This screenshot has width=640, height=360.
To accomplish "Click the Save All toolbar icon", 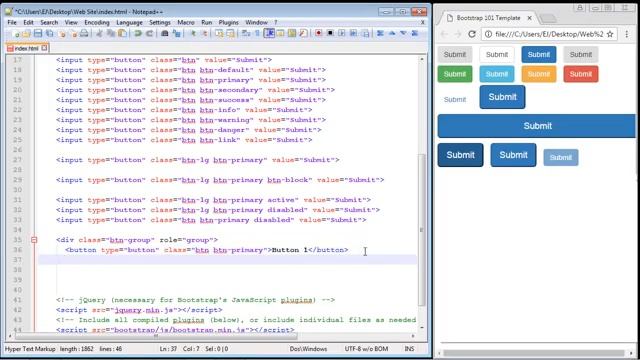I will pos(49,33).
